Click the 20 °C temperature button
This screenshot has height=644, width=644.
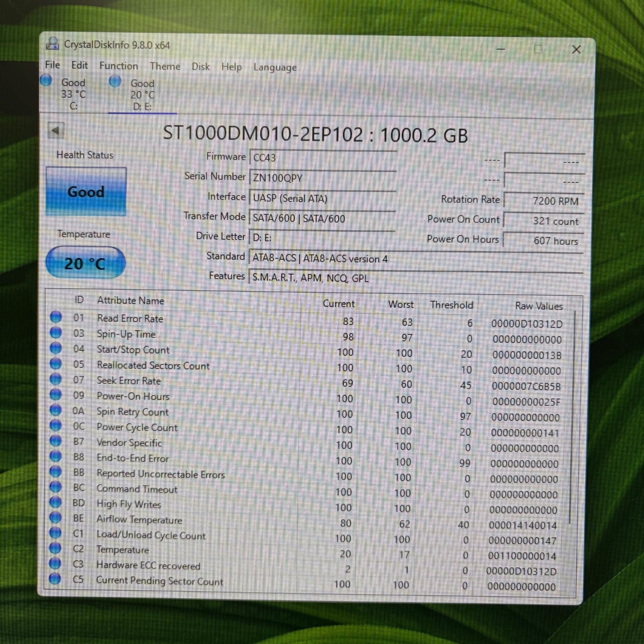(85, 263)
